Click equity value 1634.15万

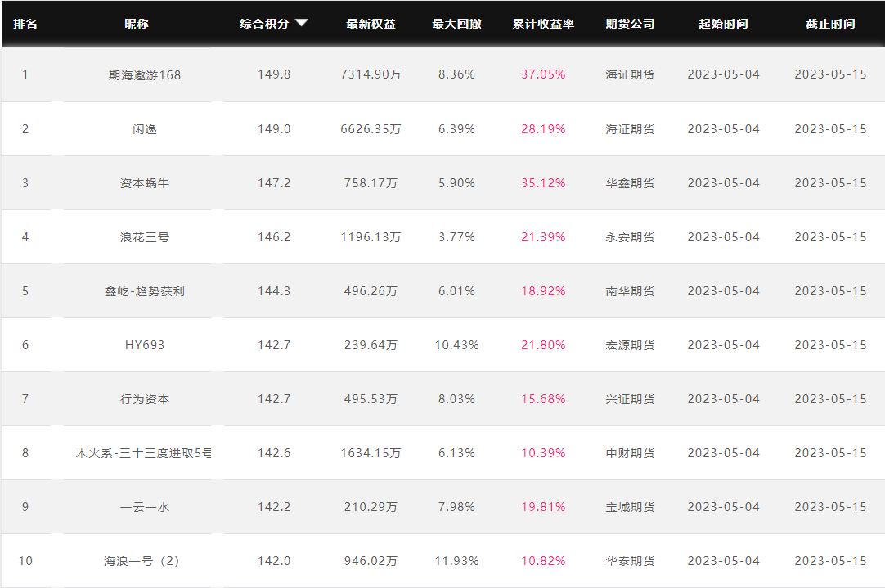coord(371,453)
